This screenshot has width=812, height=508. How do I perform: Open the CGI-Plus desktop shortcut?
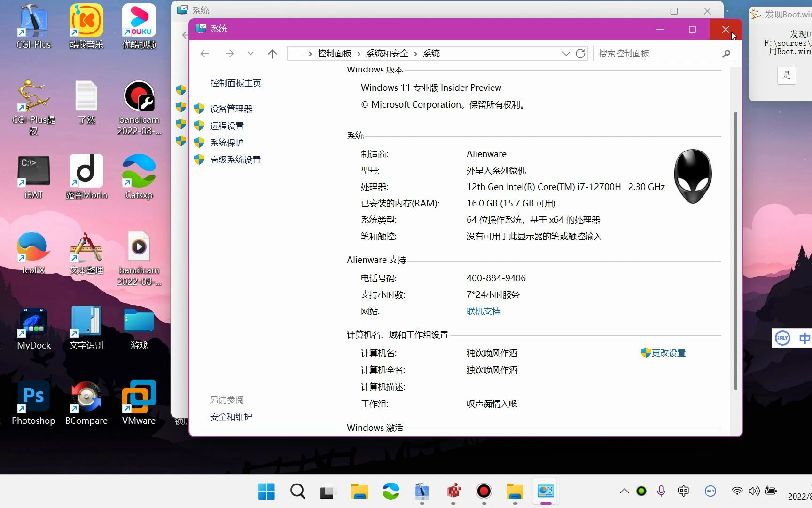click(33, 26)
